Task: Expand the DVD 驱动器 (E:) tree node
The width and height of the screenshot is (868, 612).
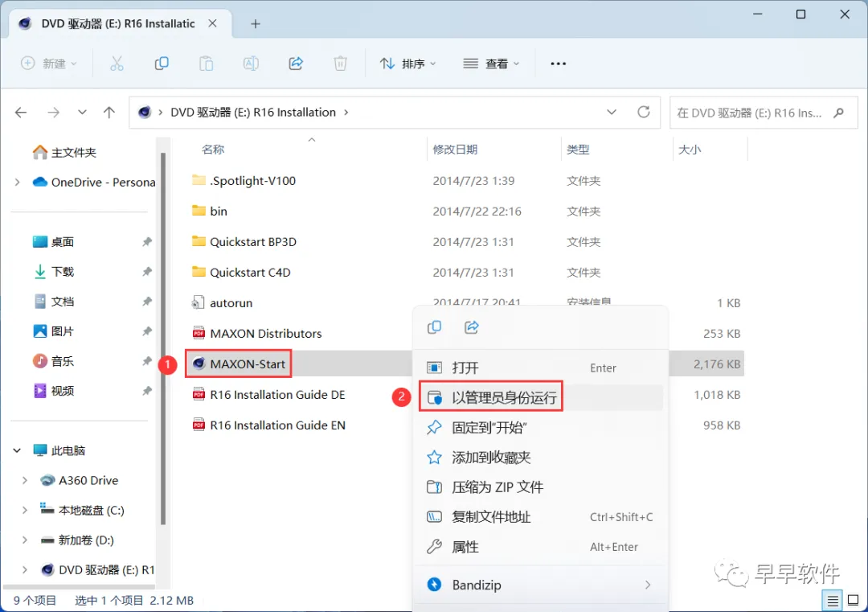Action: click(24, 570)
